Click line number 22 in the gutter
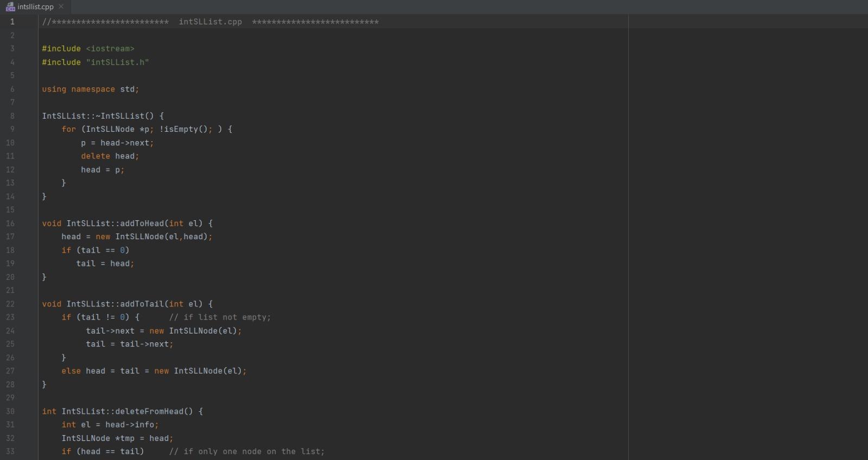This screenshot has width=868, height=460. [x=10, y=304]
